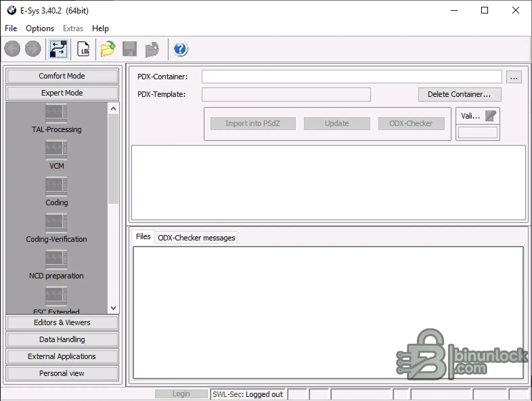Expand the External Applications section
532x401 pixels.
(62, 356)
